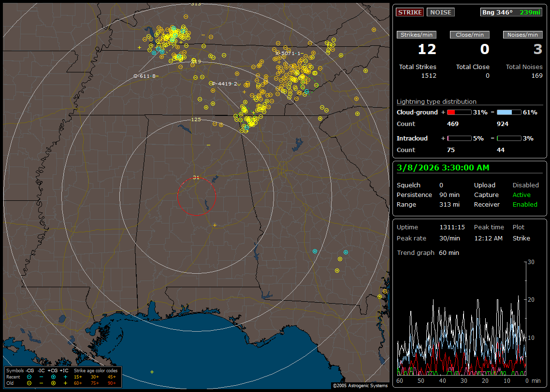Select storm cell label P-4419-2

click(225, 84)
